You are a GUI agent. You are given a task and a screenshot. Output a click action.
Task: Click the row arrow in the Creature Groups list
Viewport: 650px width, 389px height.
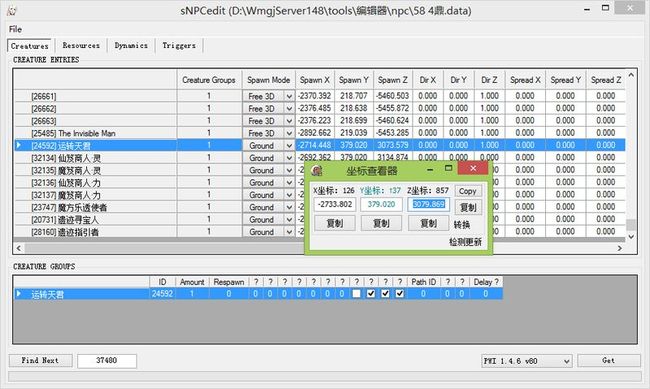click(x=19, y=294)
